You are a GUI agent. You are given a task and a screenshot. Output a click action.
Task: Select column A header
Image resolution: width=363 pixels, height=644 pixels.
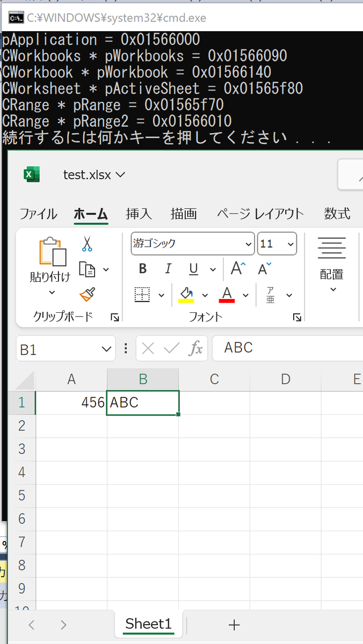coord(71,379)
